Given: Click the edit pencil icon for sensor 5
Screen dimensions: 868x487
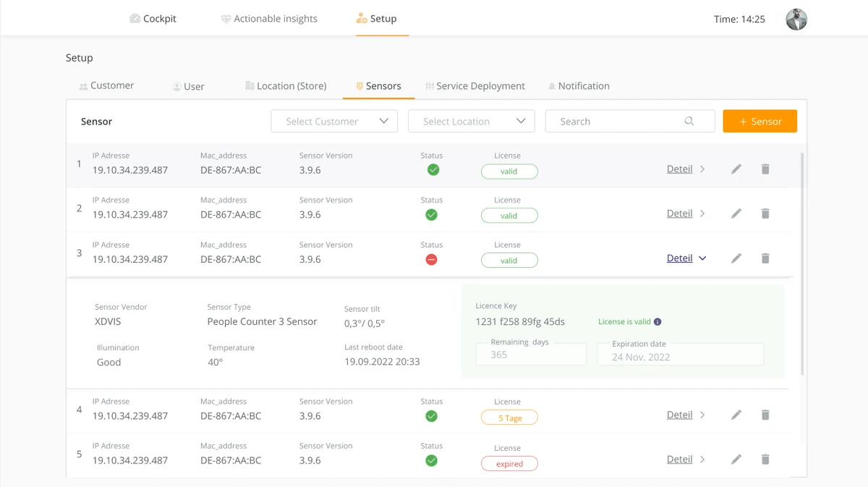Looking at the screenshot, I should (x=736, y=460).
